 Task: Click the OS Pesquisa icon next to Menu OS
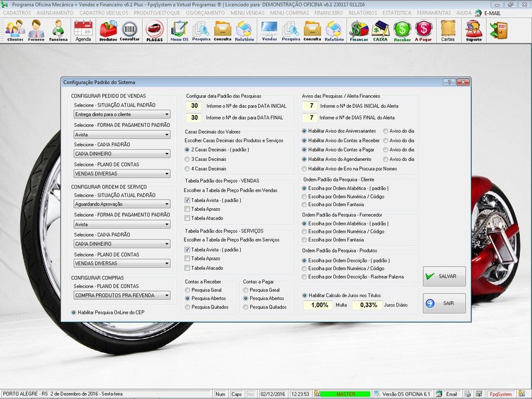(201, 30)
